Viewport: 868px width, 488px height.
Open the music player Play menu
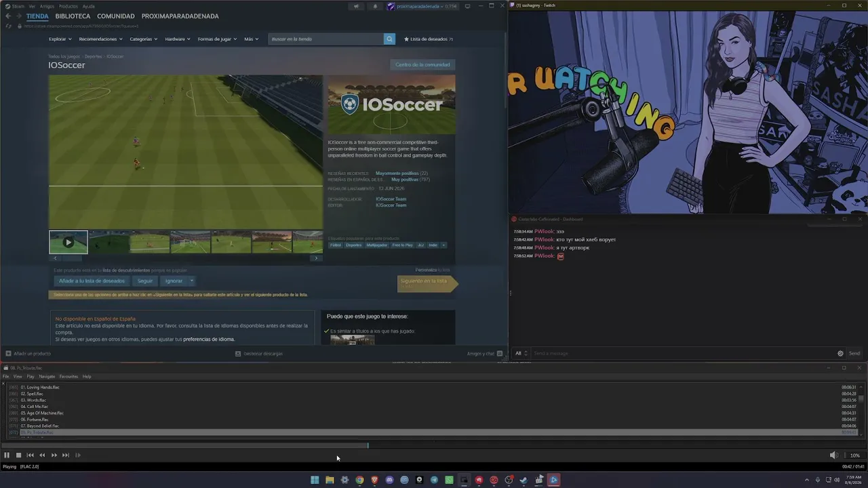click(x=31, y=376)
